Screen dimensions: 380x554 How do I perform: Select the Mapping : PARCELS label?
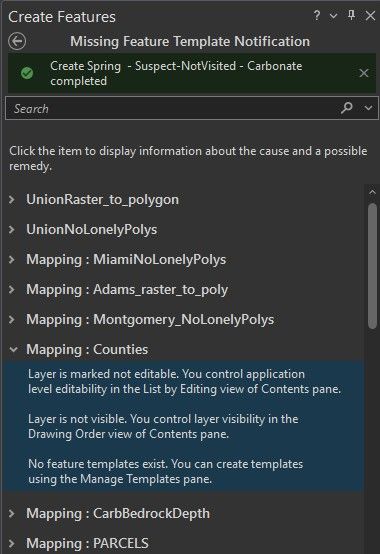coord(88,543)
